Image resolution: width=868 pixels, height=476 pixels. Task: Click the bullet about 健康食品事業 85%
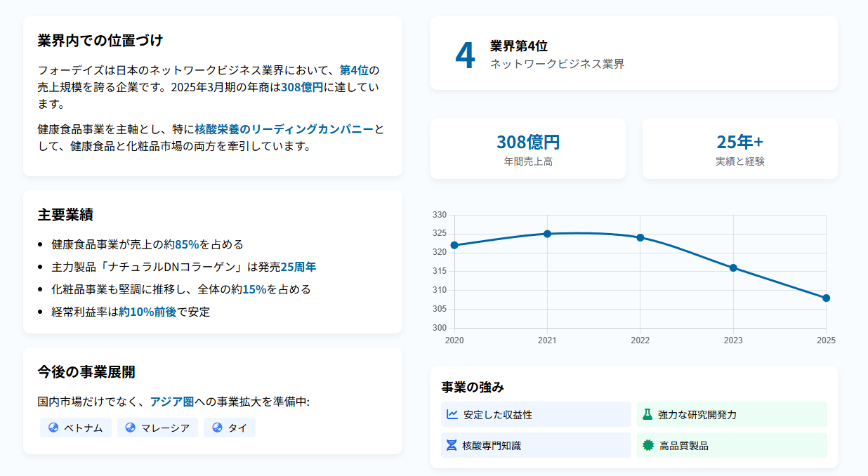[x=147, y=244]
